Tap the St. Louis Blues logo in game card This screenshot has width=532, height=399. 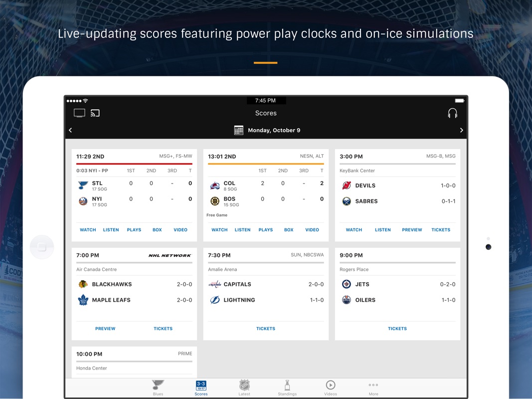click(83, 185)
